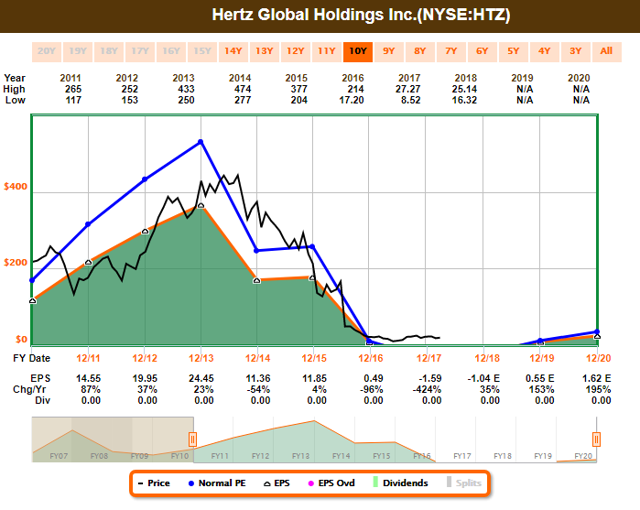Select the 19Y time range tab
The width and height of the screenshot is (640, 510).
78,51
